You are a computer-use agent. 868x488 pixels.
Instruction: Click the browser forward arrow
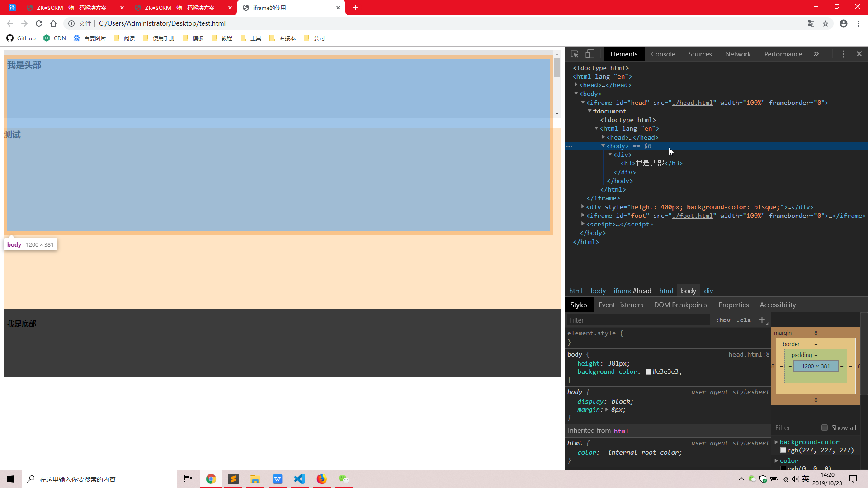(x=24, y=23)
